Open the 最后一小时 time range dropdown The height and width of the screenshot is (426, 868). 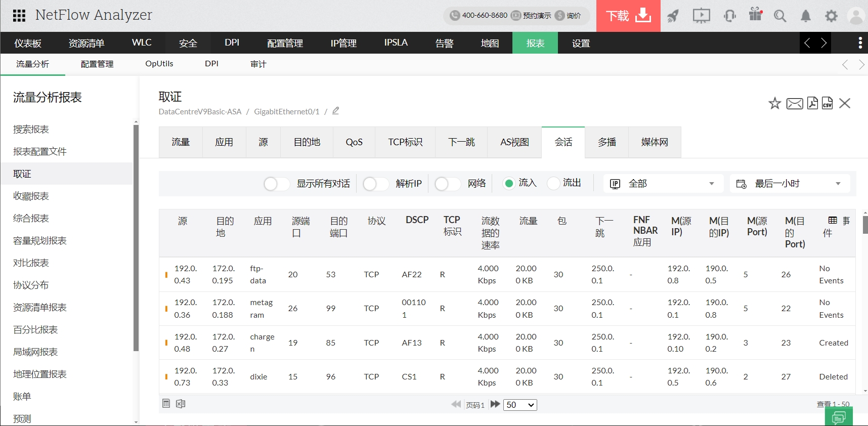789,184
